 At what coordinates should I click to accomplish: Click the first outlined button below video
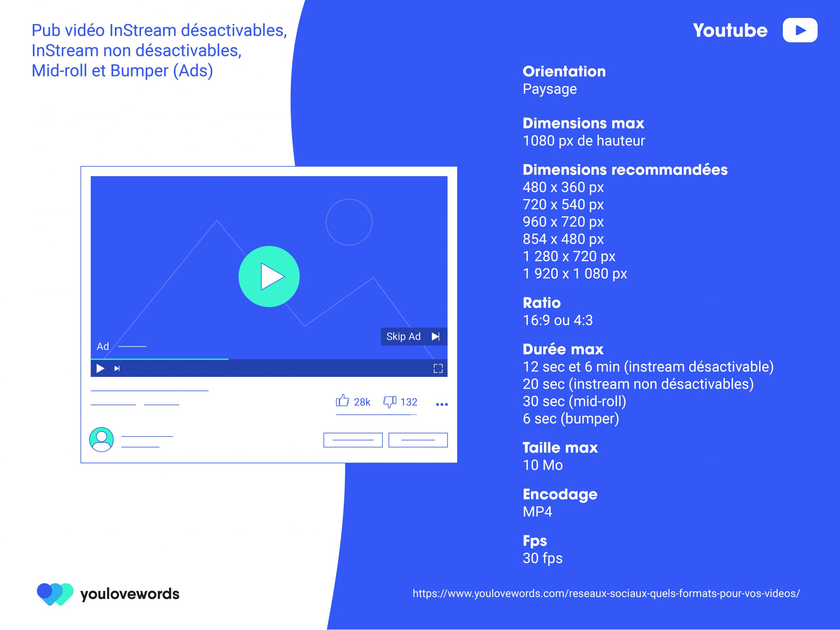(353, 440)
